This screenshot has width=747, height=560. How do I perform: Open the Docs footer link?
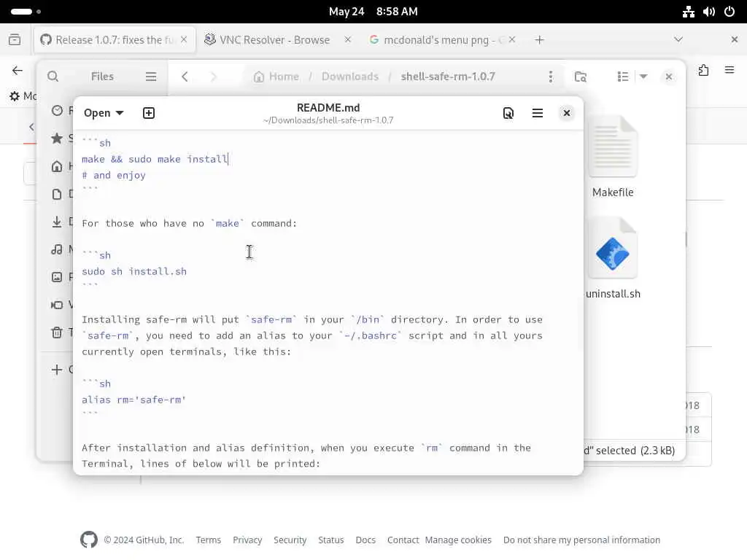tap(365, 540)
